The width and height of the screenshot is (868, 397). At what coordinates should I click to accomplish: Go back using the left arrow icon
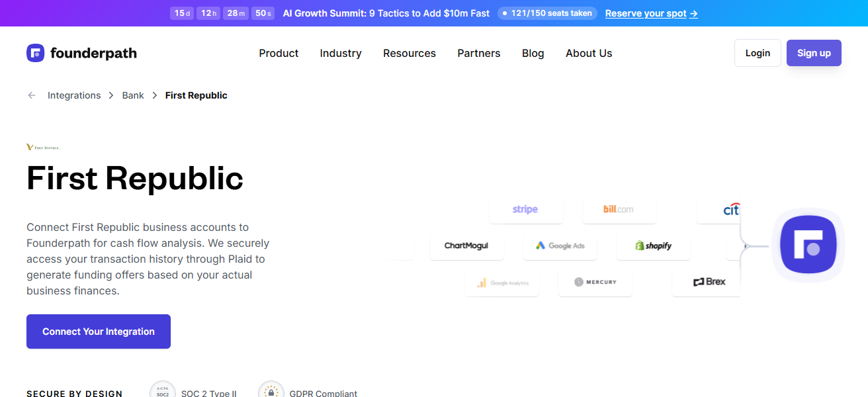[x=32, y=95]
